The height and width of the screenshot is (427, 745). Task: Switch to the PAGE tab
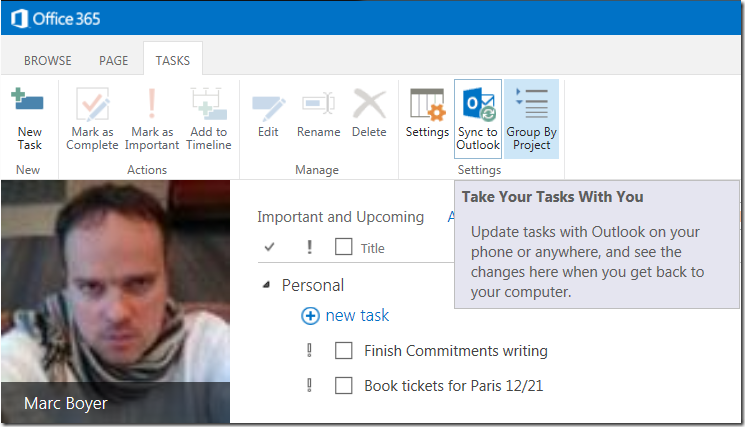coord(113,61)
